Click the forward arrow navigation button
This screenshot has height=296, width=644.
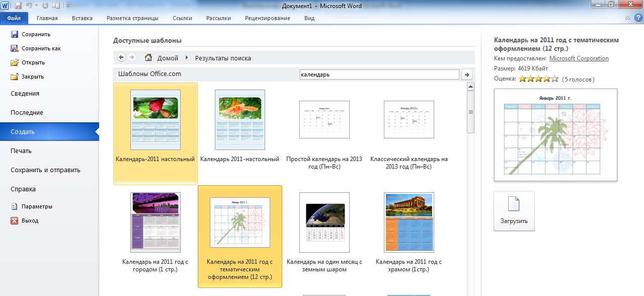(132, 58)
